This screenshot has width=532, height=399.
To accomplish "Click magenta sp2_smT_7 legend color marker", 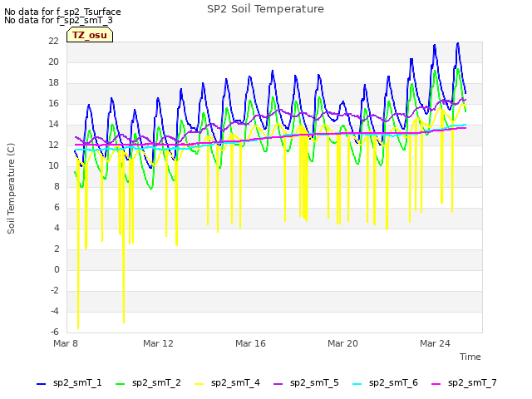I will 436,384.
